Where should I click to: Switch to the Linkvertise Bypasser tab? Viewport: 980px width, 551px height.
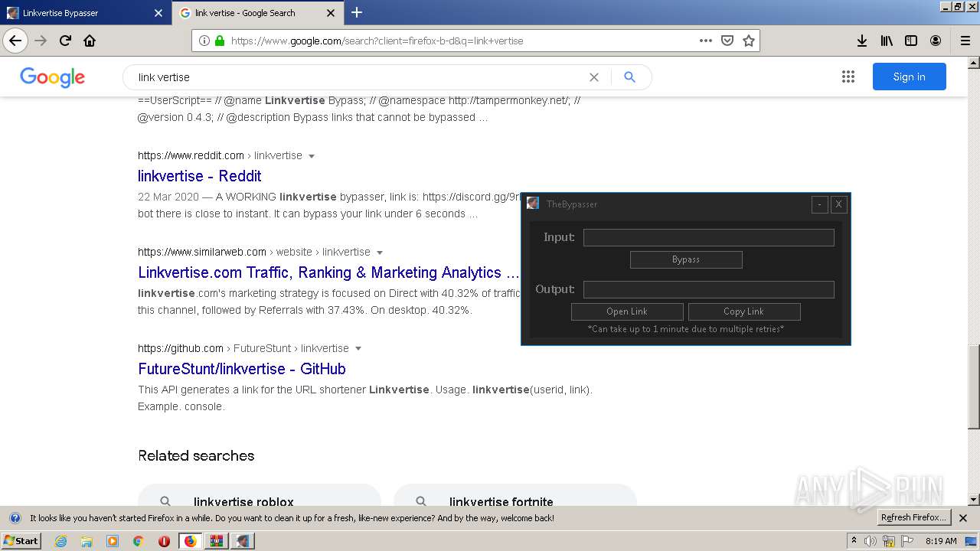point(86,13)
